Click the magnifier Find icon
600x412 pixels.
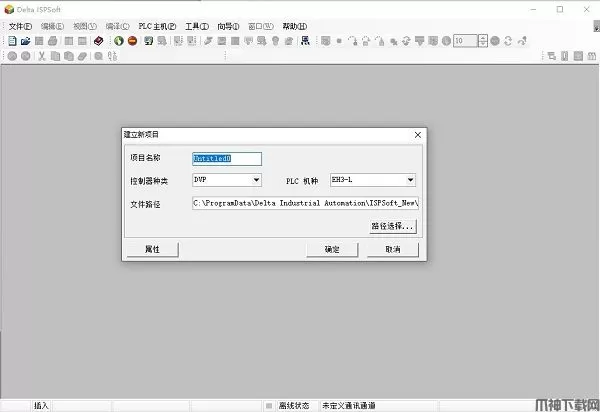point(98,56)
